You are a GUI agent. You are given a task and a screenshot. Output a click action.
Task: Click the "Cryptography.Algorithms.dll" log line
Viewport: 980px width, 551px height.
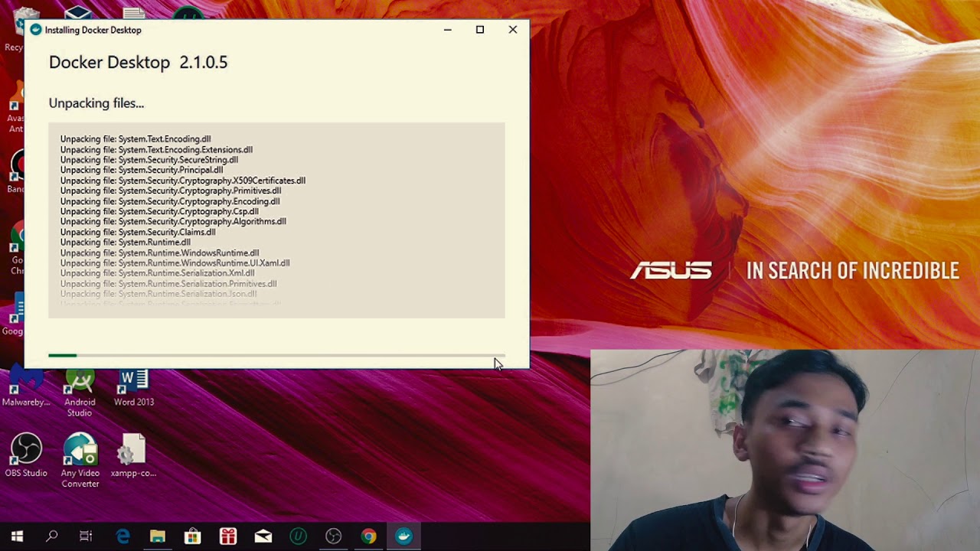pos(173,221)
